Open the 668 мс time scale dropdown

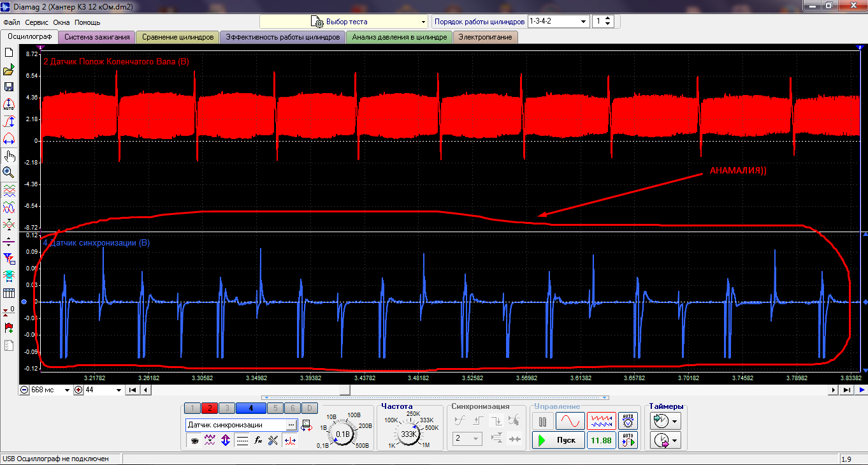50,390
